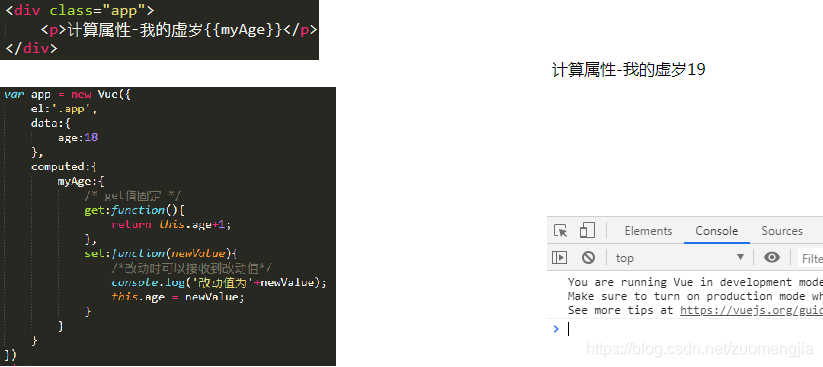Image resolution: width=823 pixels, height=367 pixels.
Task: Click the code line 'var app = new Vue({'
Action: 67,95
